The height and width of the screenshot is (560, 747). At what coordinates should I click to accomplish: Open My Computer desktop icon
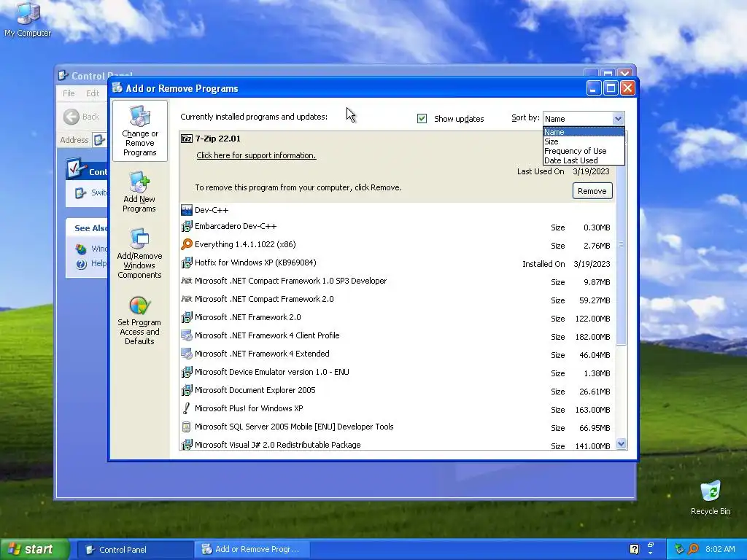[x=28, y=20]
